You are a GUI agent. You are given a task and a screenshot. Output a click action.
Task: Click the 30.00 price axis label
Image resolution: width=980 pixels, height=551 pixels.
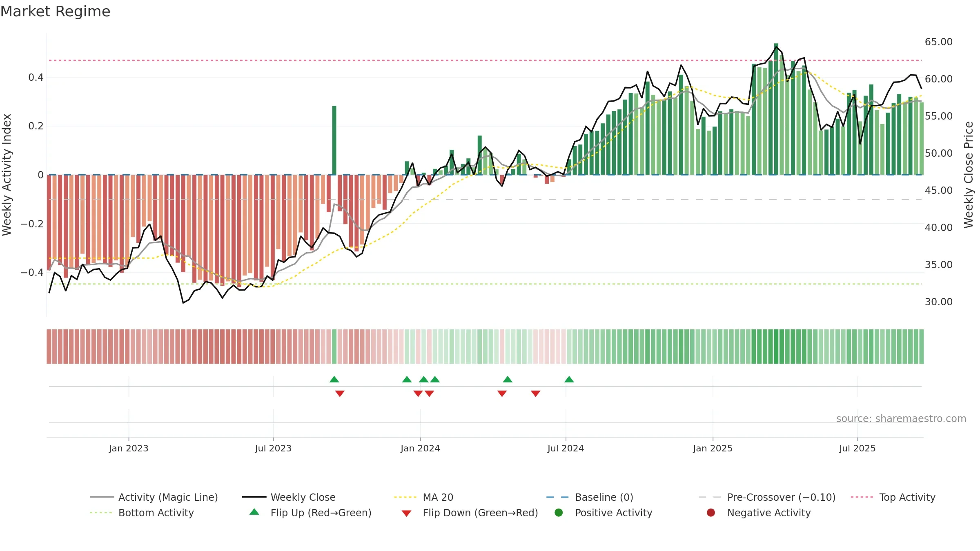(x=938, y=302)
